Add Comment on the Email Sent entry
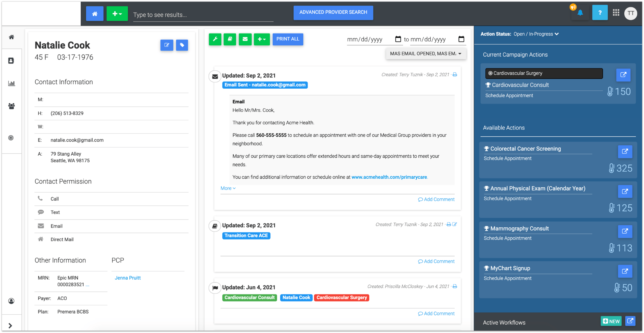This screenshot has width=644, height=333. click(x=436, y=199)
